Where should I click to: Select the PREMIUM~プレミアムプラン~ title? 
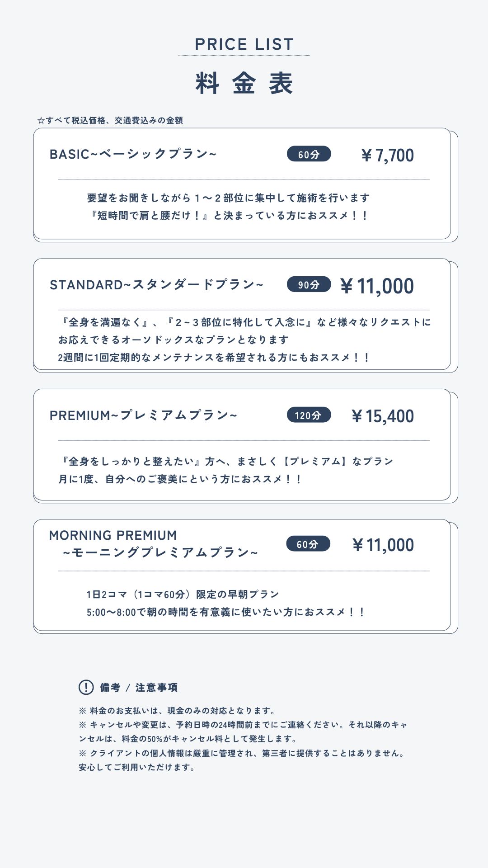(143, 415)
